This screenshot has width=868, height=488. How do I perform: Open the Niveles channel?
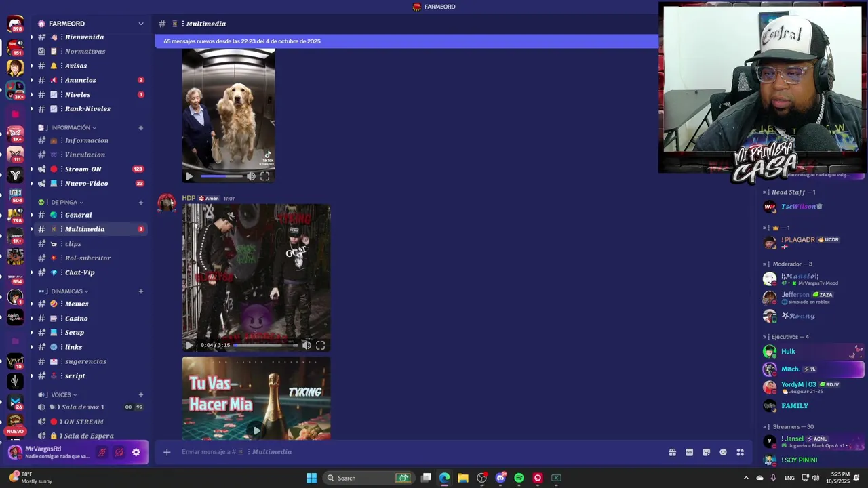click(91, 94)
